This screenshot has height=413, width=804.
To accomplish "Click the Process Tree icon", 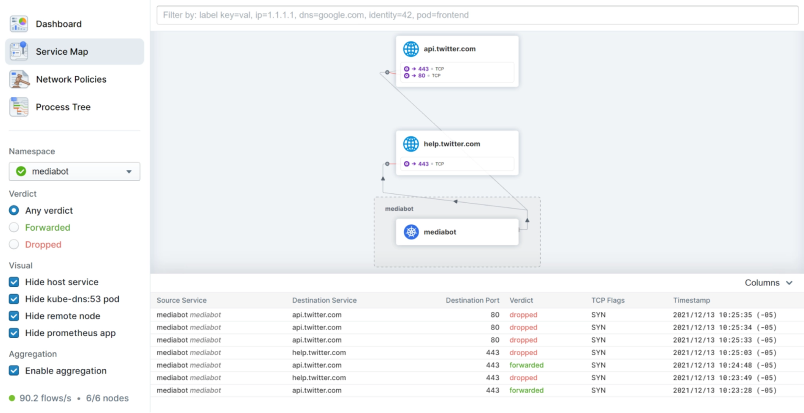I will (19, 107).
